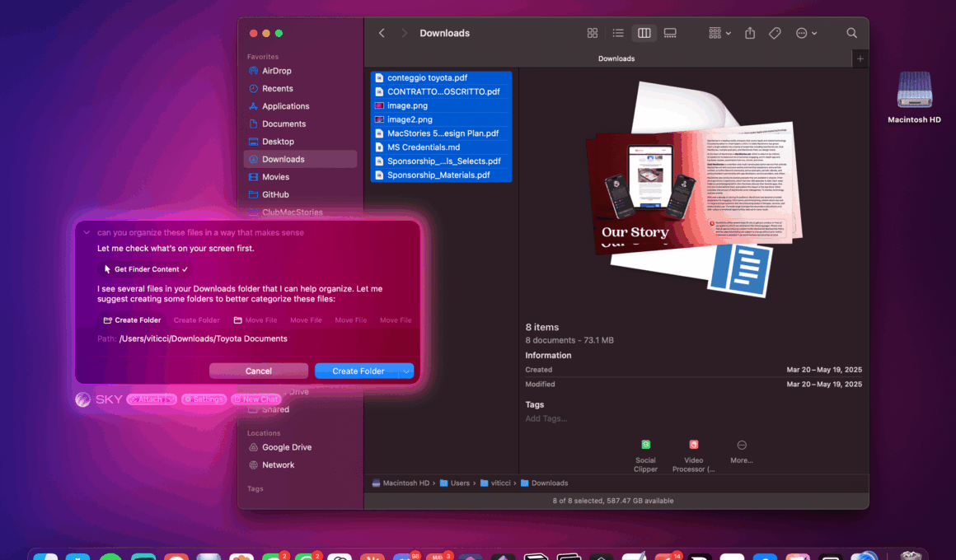Screen dimensions: 956x560
Task: Select the image2.png file
Action: 441,119
